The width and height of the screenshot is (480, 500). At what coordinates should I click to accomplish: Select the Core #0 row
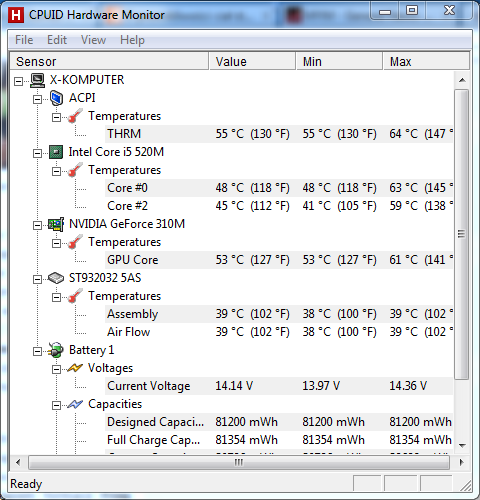point(279,188)
